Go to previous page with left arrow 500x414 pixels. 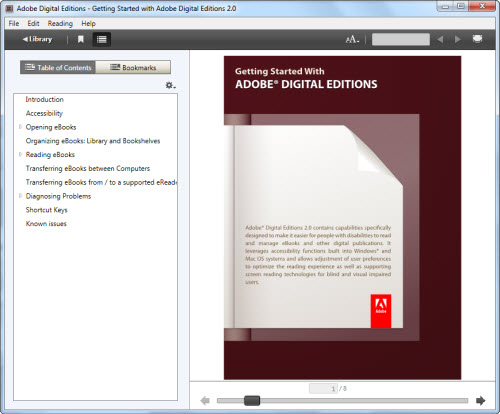pos(205,400)
